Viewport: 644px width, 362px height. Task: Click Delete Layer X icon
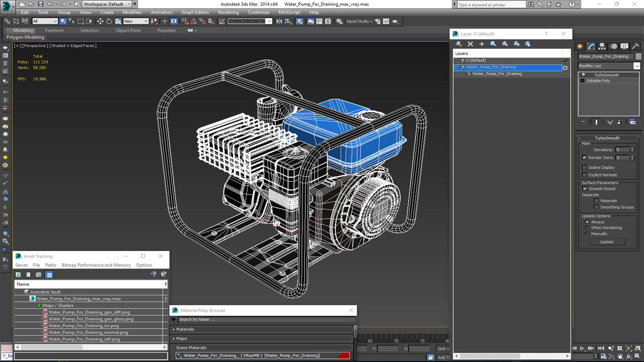(470, 44)
